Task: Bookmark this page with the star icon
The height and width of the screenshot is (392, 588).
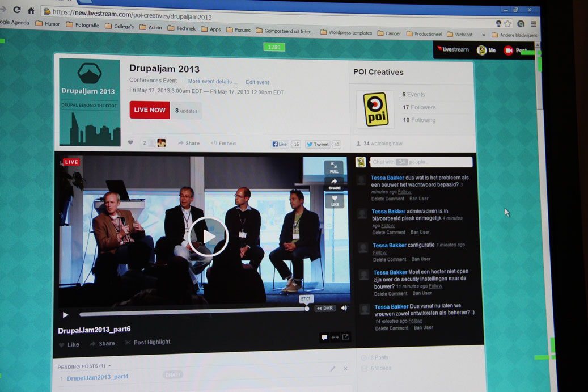Action: tap(507, 24)
